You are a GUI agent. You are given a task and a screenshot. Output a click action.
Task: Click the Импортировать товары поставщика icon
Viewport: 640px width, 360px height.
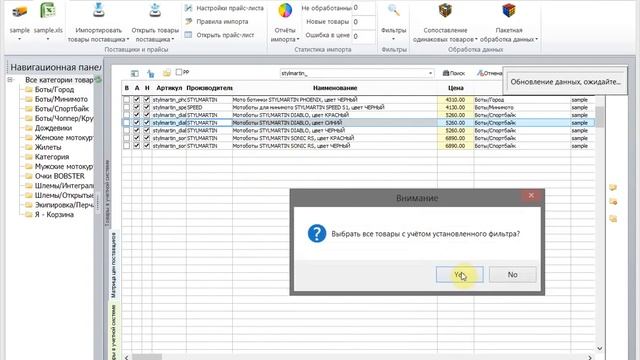point(98,11)
